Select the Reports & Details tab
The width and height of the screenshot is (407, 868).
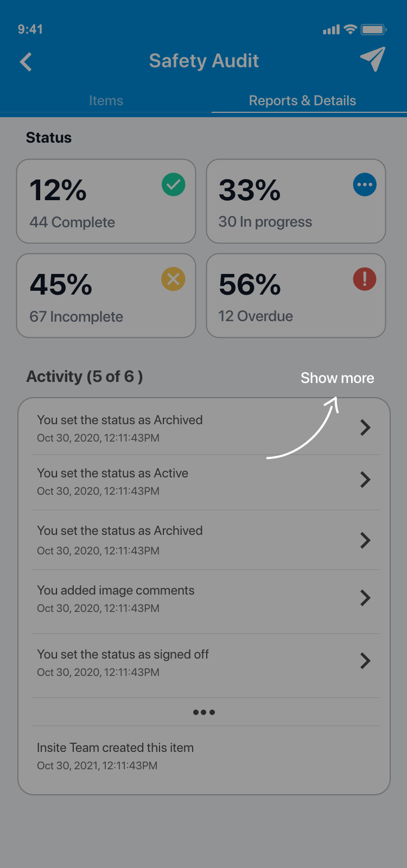tap(302, 100)
